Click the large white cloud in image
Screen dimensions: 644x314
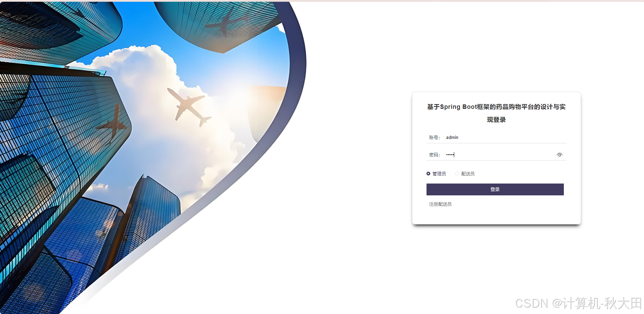152,78
